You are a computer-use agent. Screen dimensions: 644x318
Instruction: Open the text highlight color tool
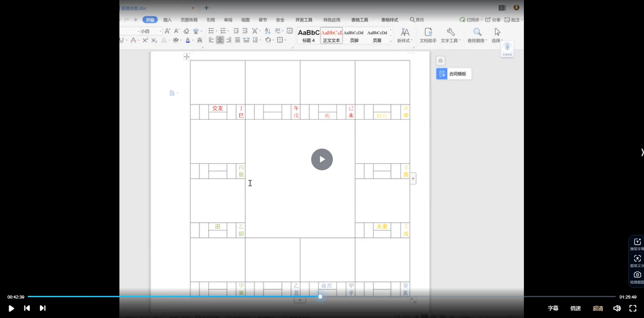[x=176, y=40]
